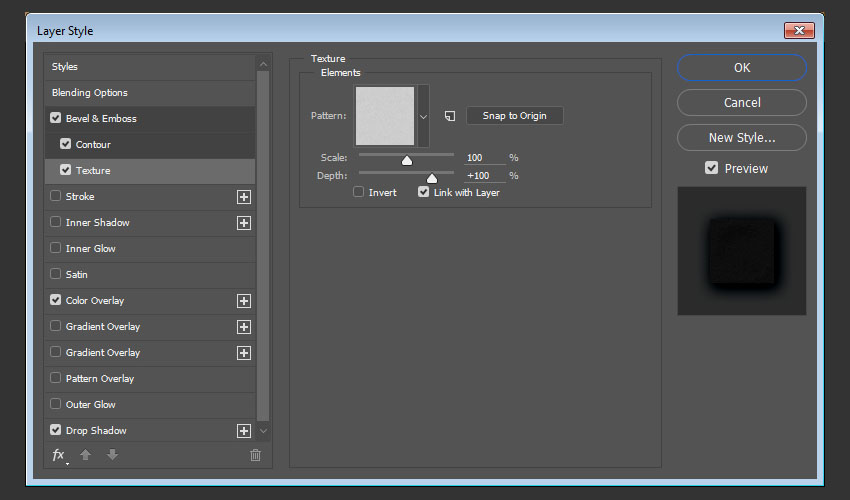Close the Layer Style dialog
Screen dimensions: 850x500
pos(799,30)
